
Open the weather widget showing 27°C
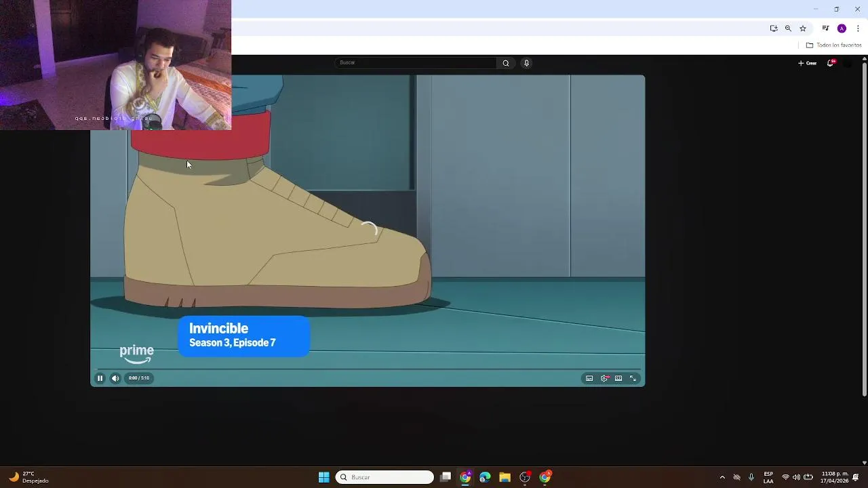pos(29,477)
